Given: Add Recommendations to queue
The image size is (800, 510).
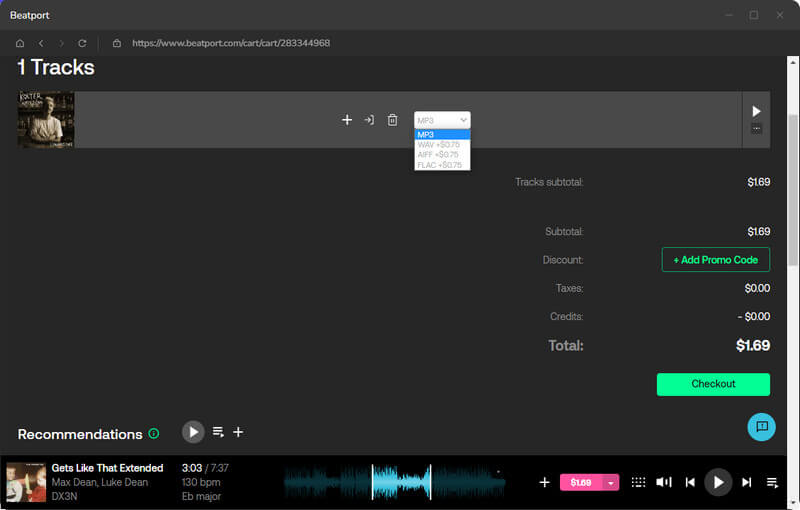Looking at the screenshot, I should pyautogui.click(x=218, y=432).
